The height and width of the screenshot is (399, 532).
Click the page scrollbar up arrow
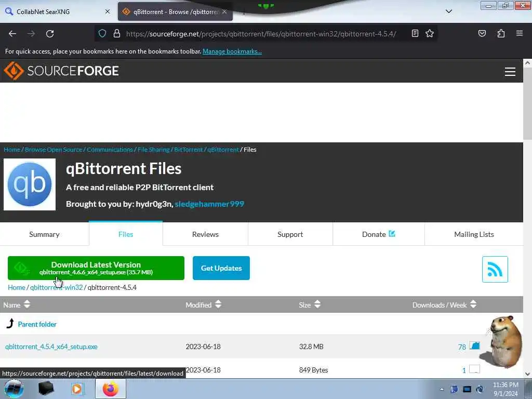[x=527, y=62]
